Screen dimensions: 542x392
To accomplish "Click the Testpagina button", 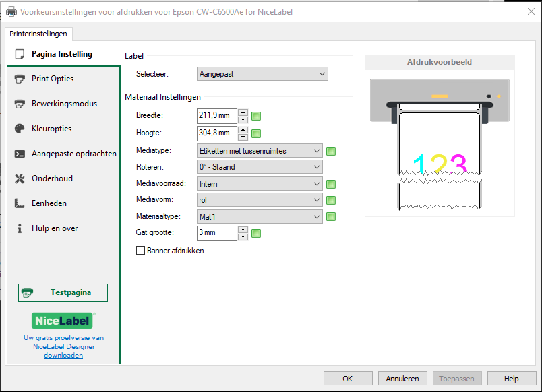I will pos(63,292).
